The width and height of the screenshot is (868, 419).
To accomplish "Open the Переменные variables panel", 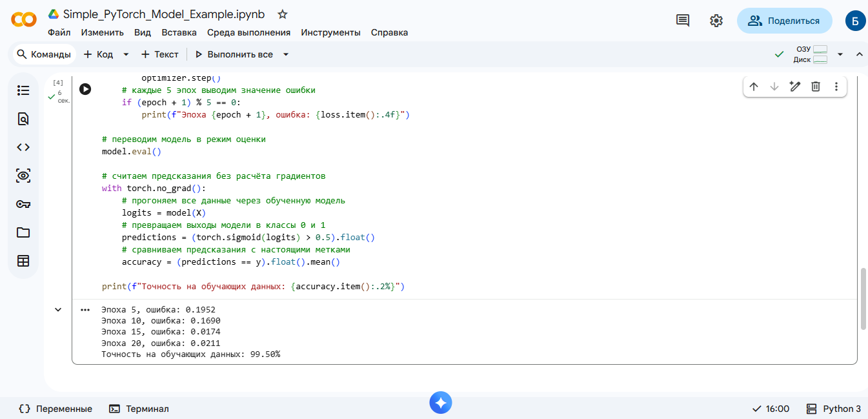I will (x=56, y=409).
